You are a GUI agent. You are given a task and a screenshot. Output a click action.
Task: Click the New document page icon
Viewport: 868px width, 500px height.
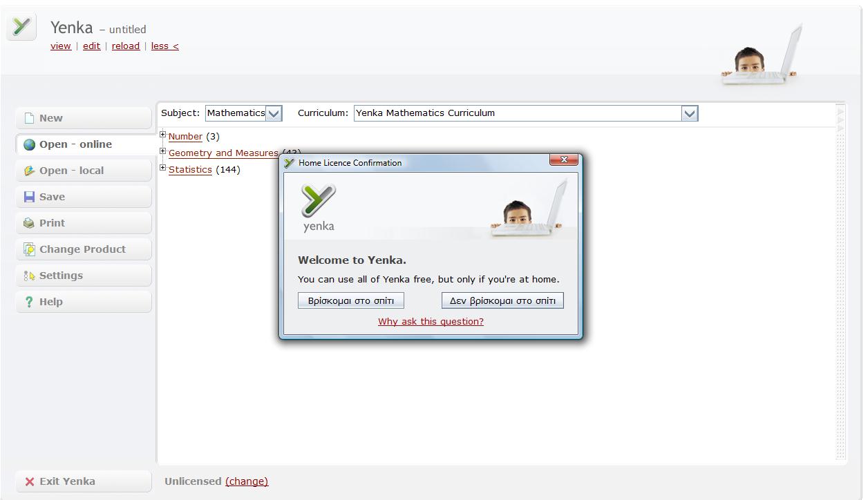point(29,118)
